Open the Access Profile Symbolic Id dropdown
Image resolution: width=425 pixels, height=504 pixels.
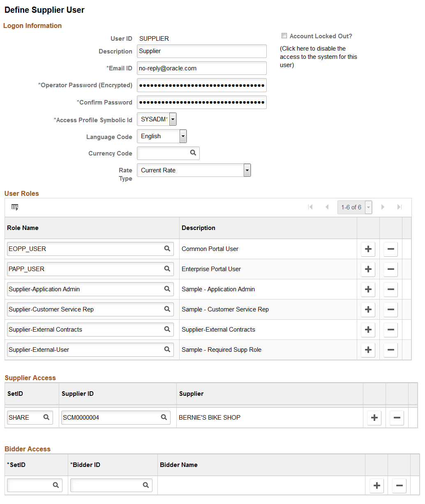(173, 119)
